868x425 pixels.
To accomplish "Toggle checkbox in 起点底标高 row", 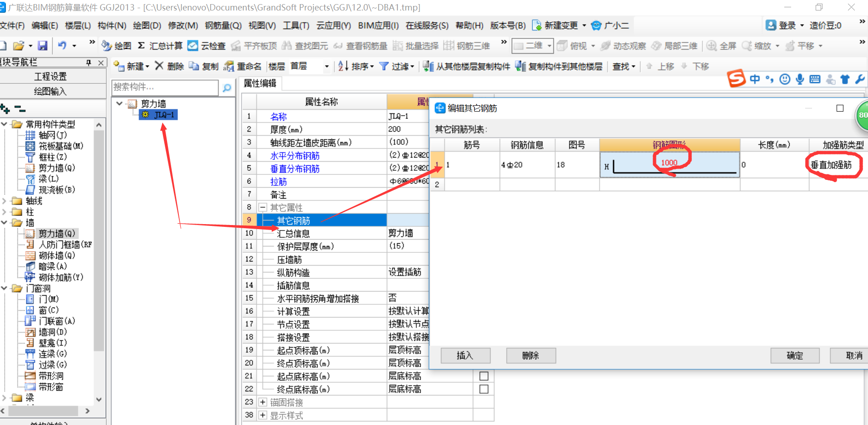I will point(484,376).
